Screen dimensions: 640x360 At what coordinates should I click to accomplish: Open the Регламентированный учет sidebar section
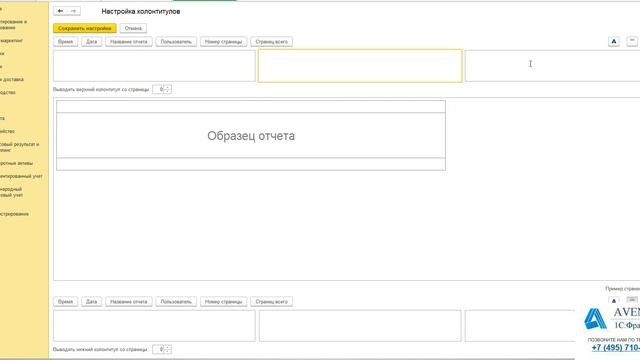click(x=21, y=176)
